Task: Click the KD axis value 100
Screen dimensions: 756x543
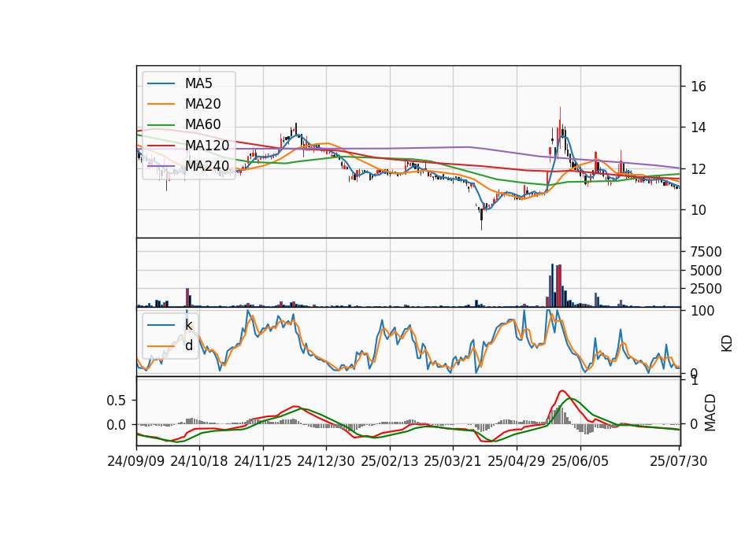Action: tap(702, 311)
